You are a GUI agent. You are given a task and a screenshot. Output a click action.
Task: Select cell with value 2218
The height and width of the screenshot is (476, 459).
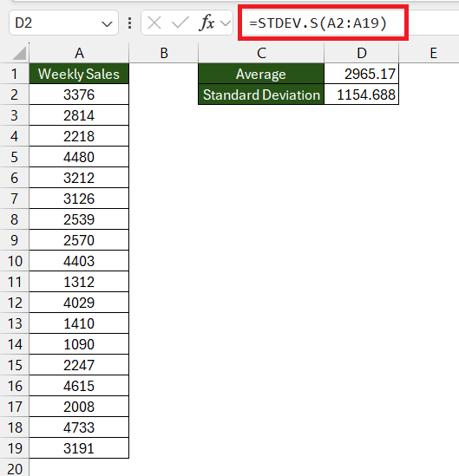pyautogui.click(x=79, y=136)
